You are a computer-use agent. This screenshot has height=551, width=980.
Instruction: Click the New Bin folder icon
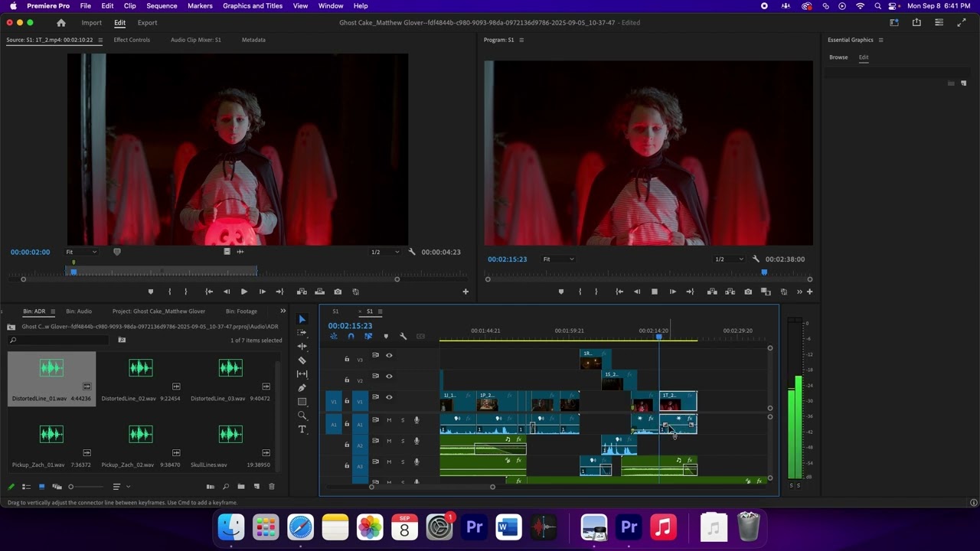pyautogui.click(x=241, y=487)
